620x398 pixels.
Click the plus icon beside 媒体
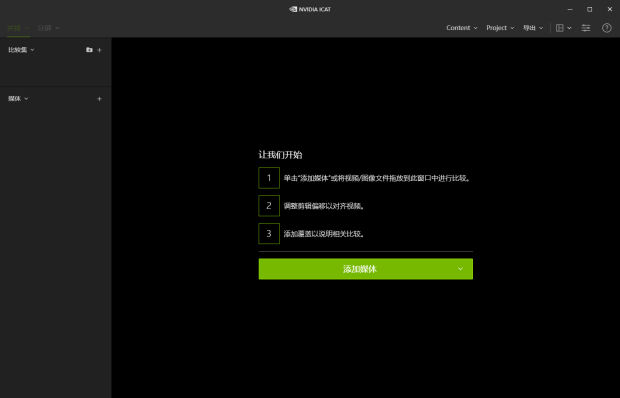click(x=99, y=99)
